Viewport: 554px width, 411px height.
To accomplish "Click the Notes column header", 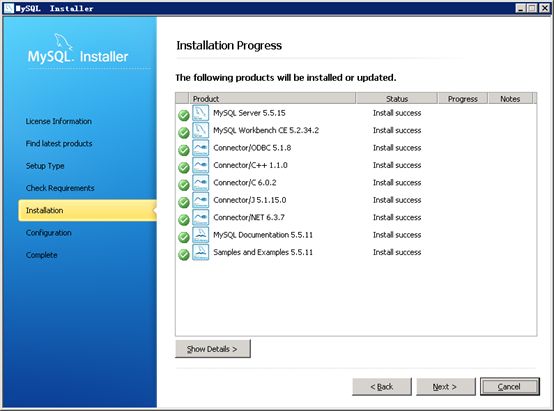I will point(510,99).
